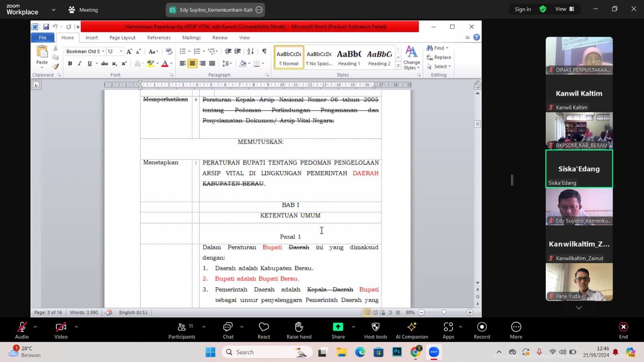The width and height of the screenshot is (644, 362).
Task: Adjust Word zoom slider handle
Action: coord(444,312)
